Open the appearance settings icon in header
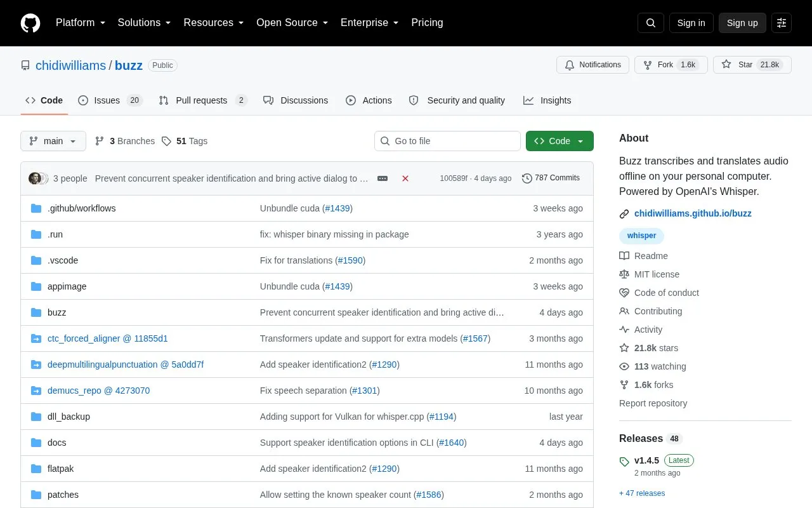Image resolution: width=812 pixels, height=508 pixels. click(x=782, y=23)
